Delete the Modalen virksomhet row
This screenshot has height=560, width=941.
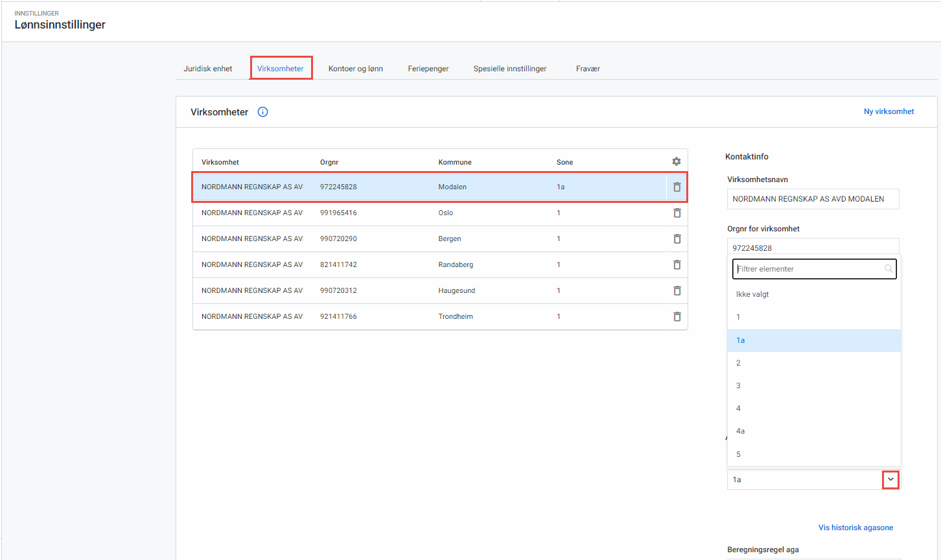click(x=677, y=187)
